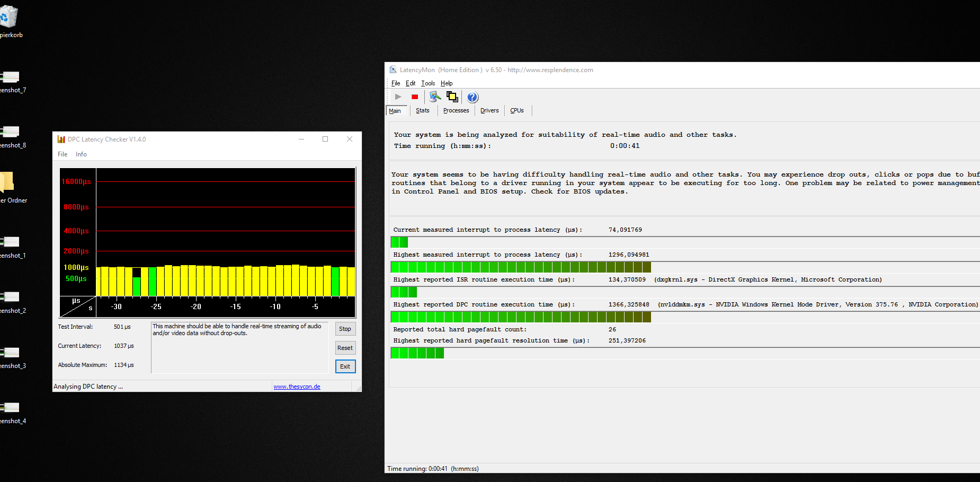Click highest interrupt latency value 1296,094981
980x482 pixels.
[629, 255]
